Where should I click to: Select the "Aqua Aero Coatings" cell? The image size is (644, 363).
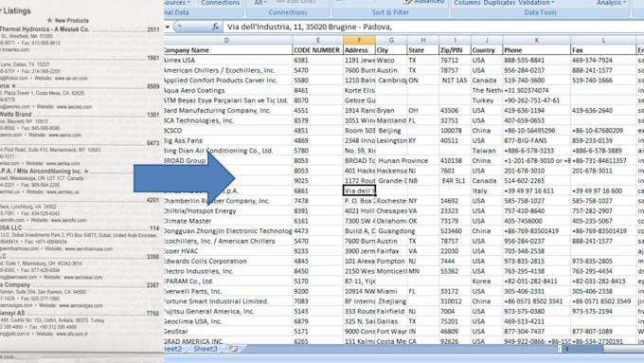point(228,90)
